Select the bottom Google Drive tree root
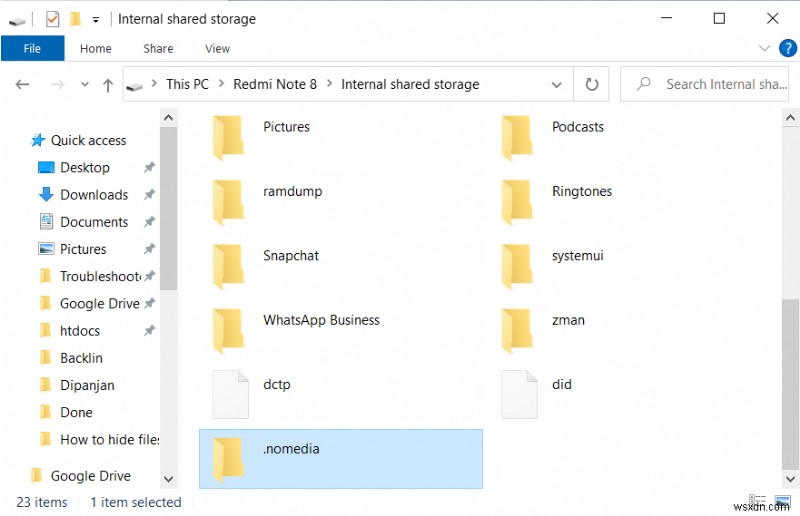The image size is (800, 516). (90, 476)
